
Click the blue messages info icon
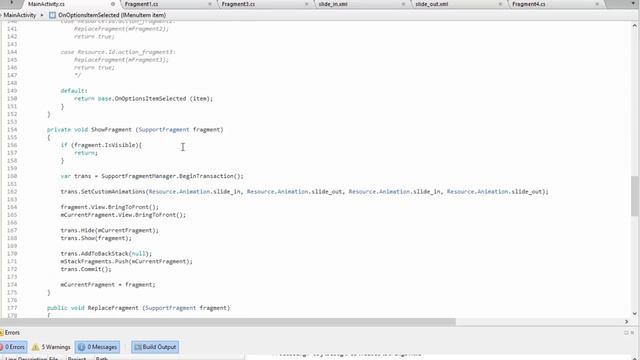click(x=81, y=347)
